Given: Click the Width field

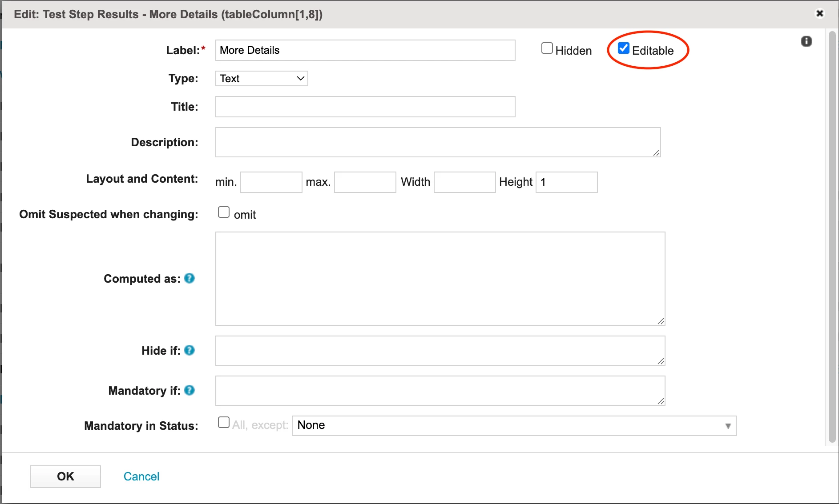Looking at the screenshot, I should [465, 182].
